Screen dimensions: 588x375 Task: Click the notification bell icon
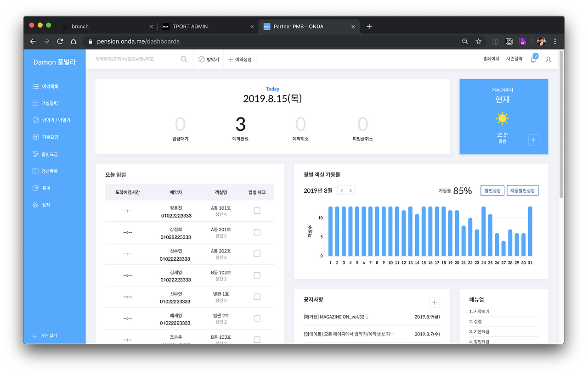533,60
